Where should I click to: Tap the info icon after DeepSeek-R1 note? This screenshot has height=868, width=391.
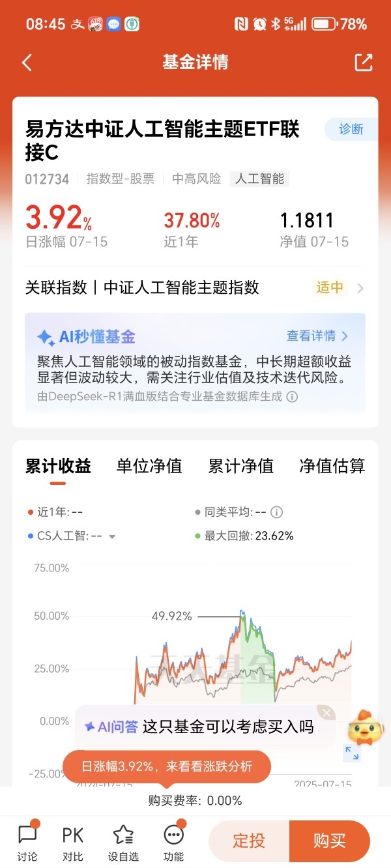tap(292, 396)
